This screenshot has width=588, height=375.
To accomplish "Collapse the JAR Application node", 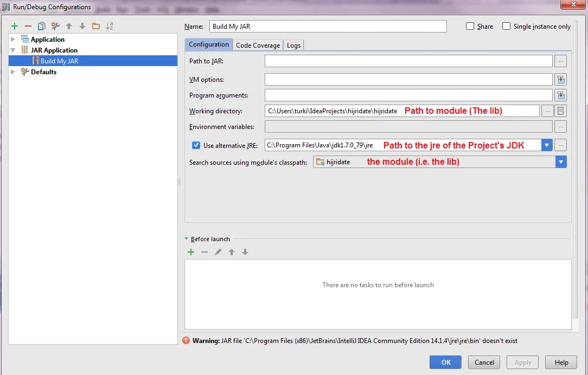I will pyautogui.click(x=13, y=50).
